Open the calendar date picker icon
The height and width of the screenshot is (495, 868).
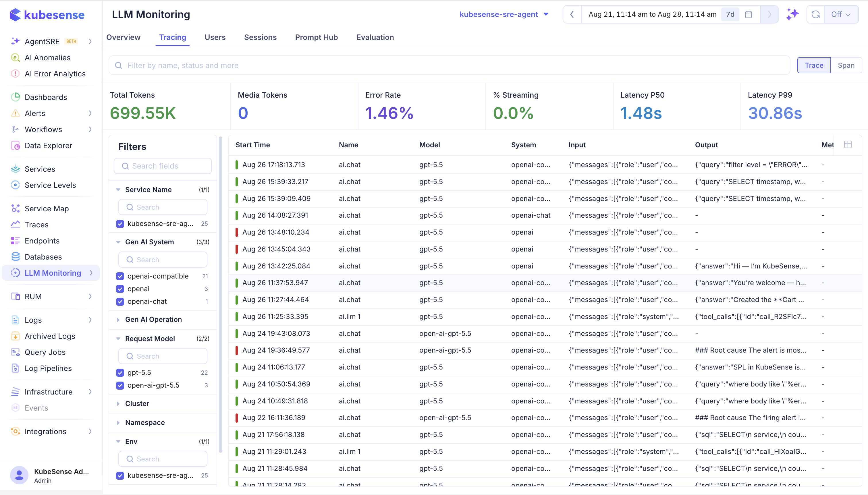coord(748,14)
